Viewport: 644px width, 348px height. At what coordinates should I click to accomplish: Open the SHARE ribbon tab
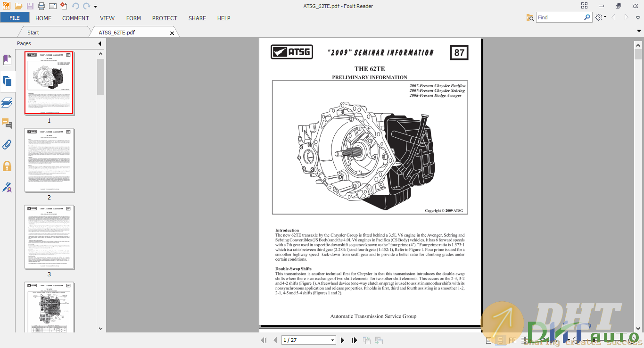pyautogui.click(x=197, y=18)
